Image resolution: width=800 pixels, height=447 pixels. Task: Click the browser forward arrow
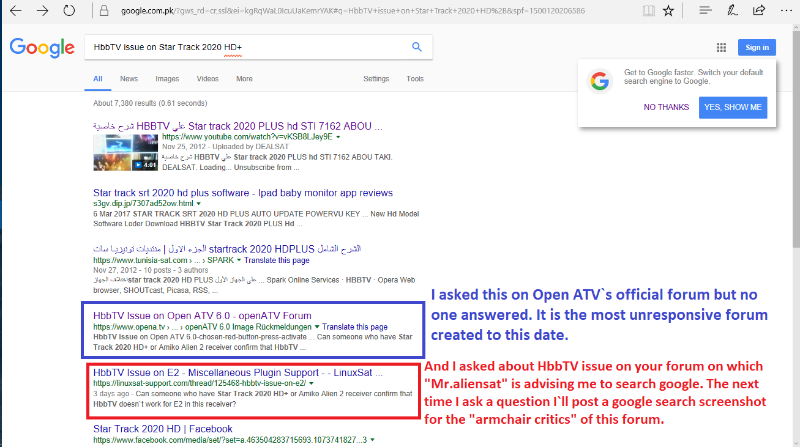click(x=42, y=10)
